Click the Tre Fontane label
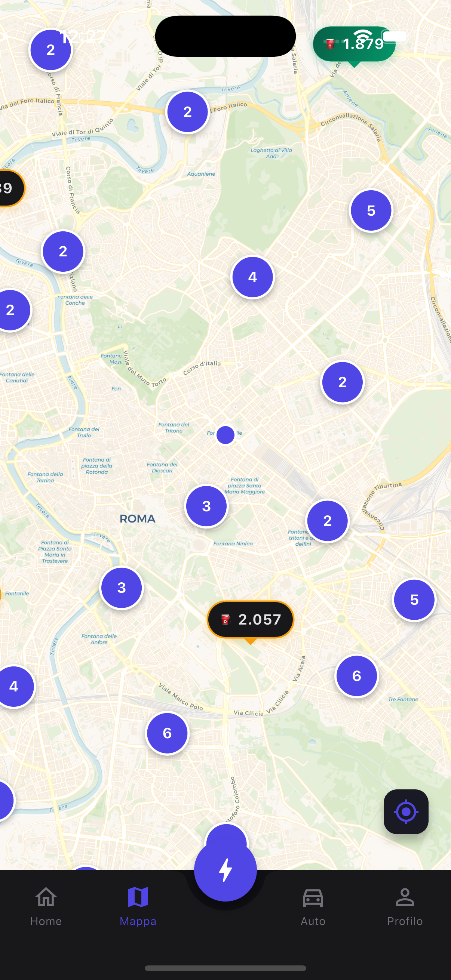 pos(403,699)
